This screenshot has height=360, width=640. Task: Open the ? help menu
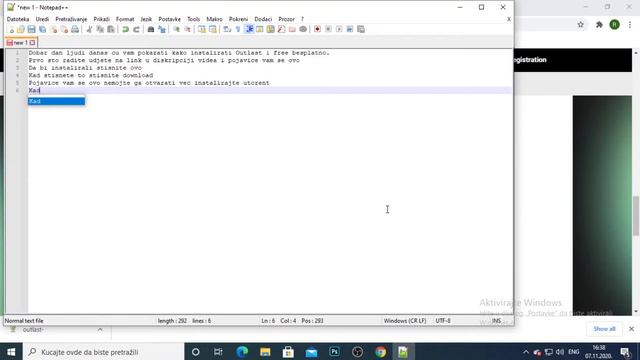pos(302,19)
